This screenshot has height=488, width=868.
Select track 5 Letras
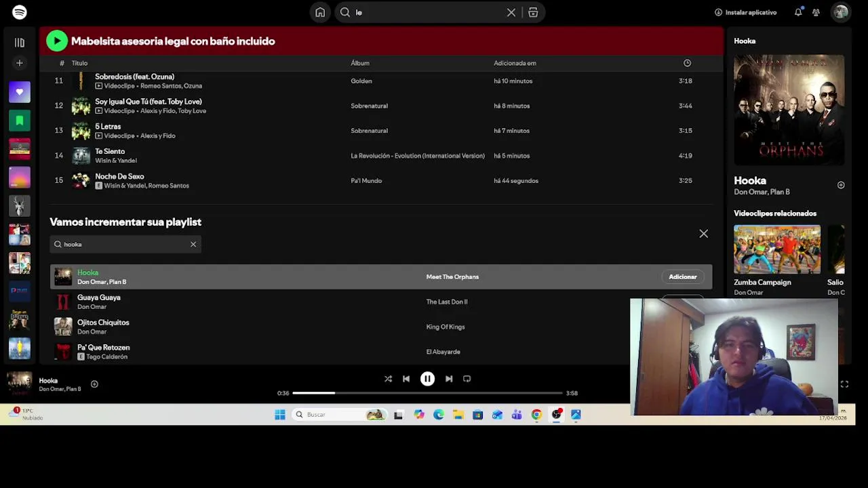pyautogui.click(x=380, y=131)
